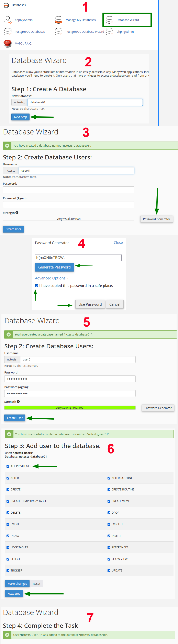Screen dimensions: 178x644
Task: Check 'I have copied this password' box
Action: click(37, 286)
